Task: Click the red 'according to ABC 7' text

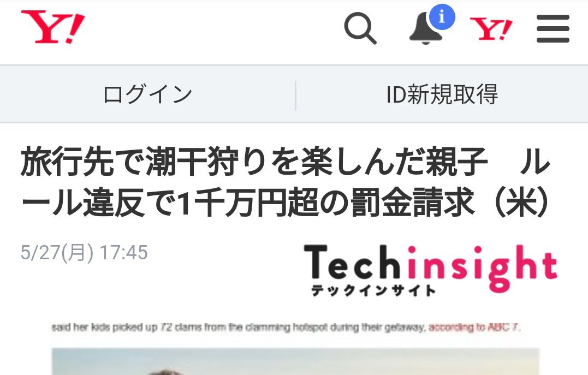Action: pos(474,328)
